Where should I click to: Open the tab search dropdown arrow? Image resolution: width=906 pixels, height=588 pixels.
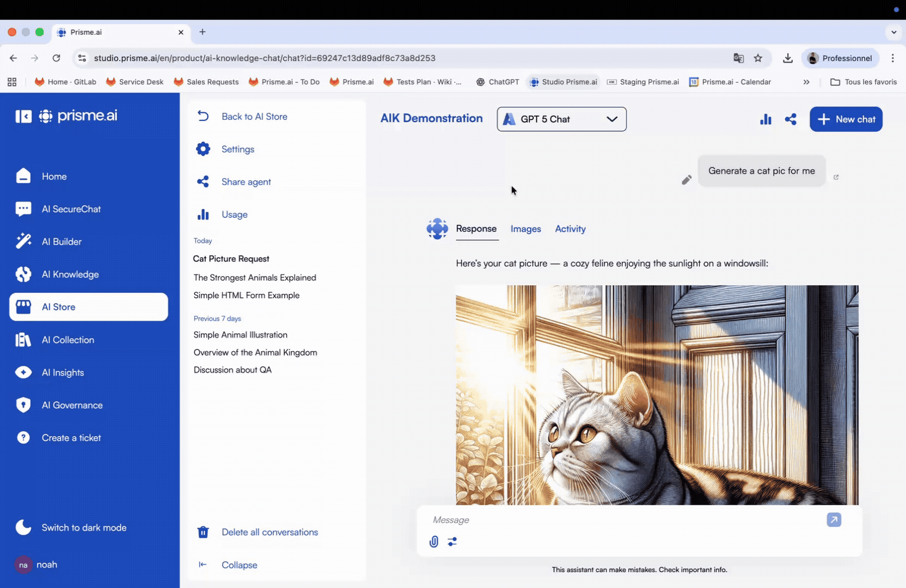tap(893, 32)
